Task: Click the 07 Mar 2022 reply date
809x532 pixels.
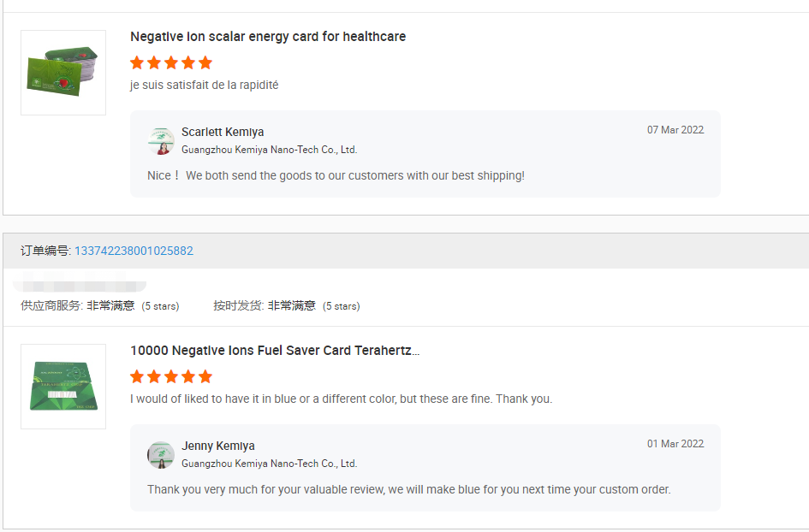Action: tap(675, 130)
